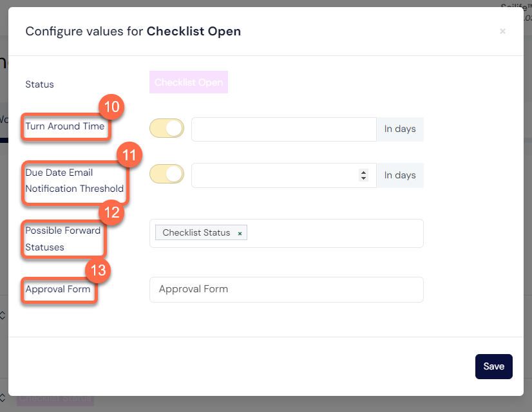The width and height of the screenshot is (532, 412).
Task: Increase notification threshold with up arrow
Action: tap(363, 173)
